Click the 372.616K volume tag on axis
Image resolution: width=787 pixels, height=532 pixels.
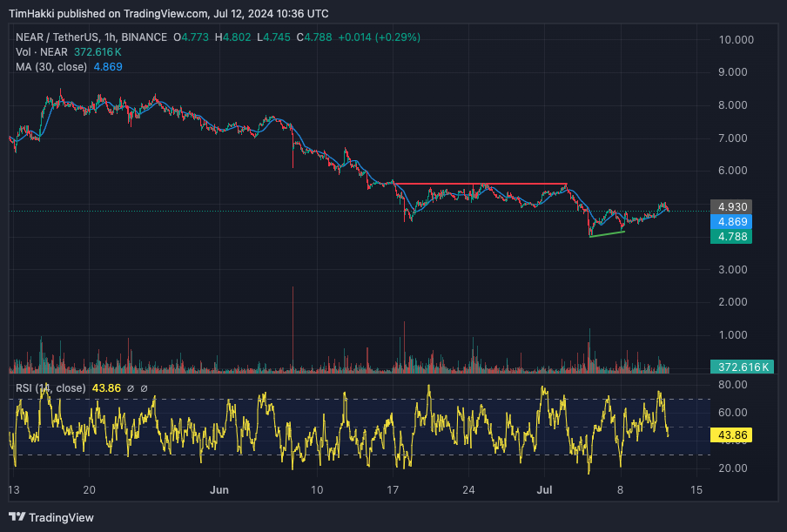[x=740, y=367]
